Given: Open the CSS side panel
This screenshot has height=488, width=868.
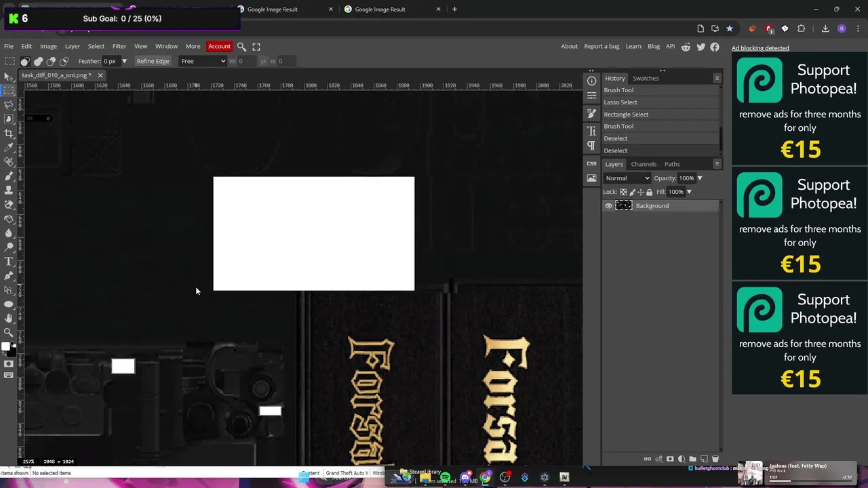Looking at the screenshot, I should point(591,163).
